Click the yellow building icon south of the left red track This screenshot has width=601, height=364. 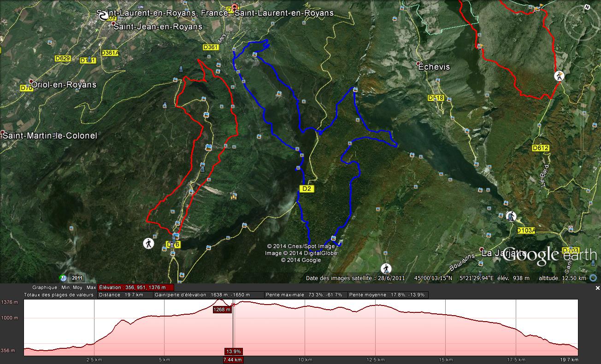click(234, 196)
